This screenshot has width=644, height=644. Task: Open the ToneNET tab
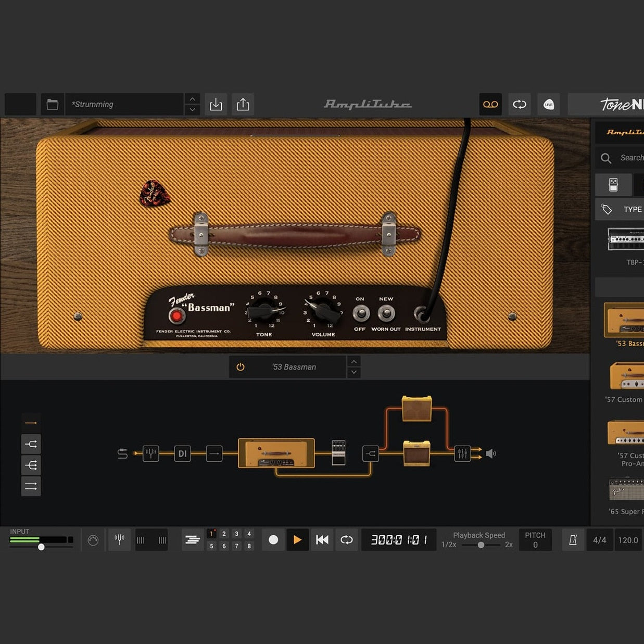pos(606,104)
